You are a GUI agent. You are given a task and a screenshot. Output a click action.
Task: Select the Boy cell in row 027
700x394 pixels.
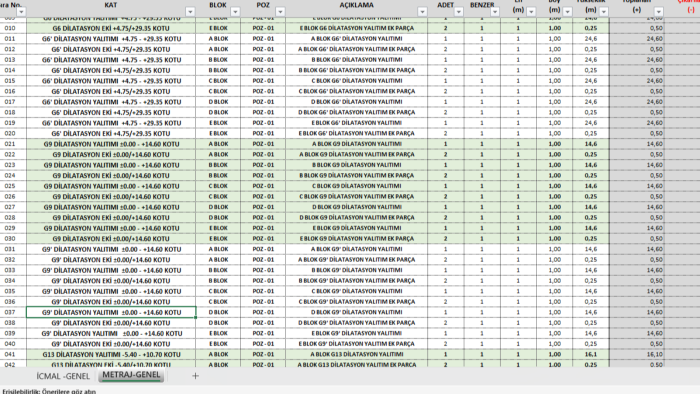pyautogui.click(x=554, y=207)
